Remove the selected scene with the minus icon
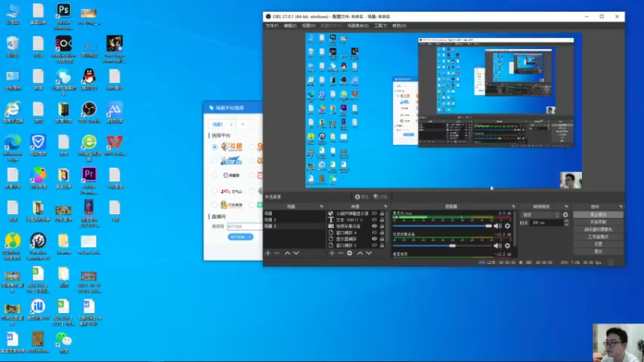Image resolution: width=644 pixels, height=362 pixels. point(277,253)
